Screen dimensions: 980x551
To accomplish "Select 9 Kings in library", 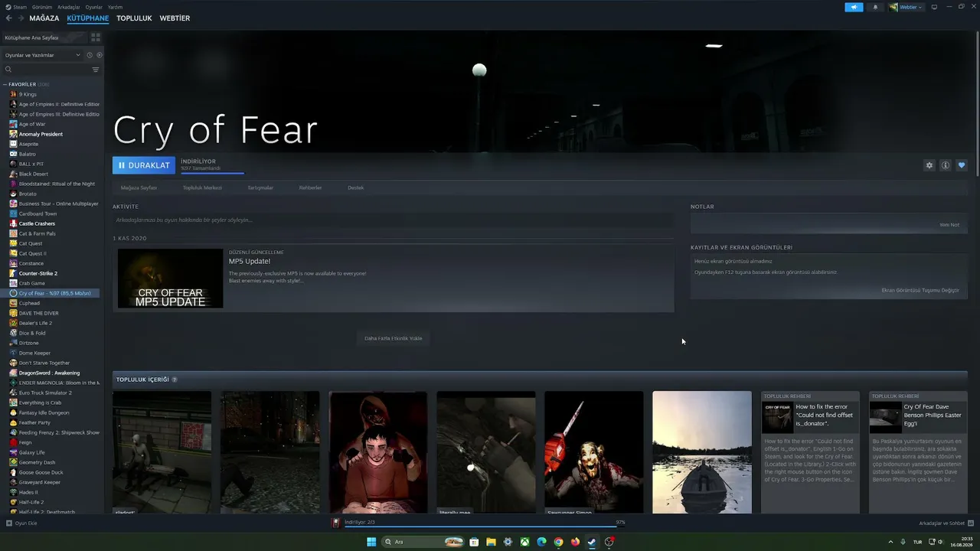I will coord(28,94).
